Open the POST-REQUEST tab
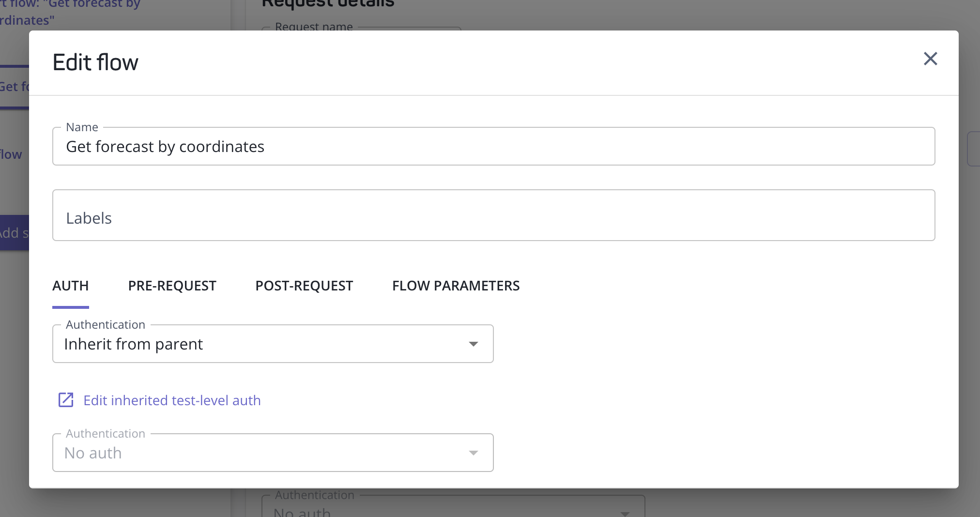 [x=304, y=286]
